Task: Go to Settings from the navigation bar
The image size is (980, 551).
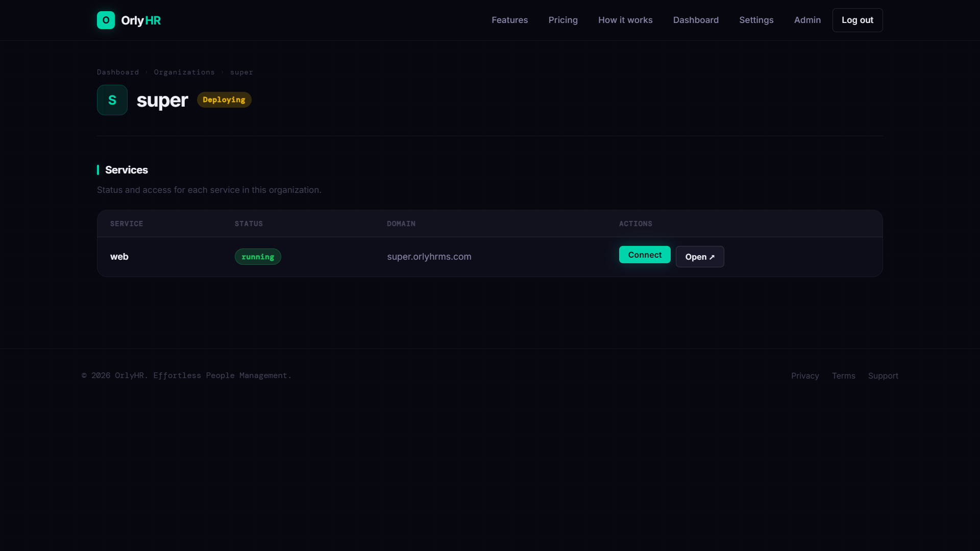Action: point(756,20)
